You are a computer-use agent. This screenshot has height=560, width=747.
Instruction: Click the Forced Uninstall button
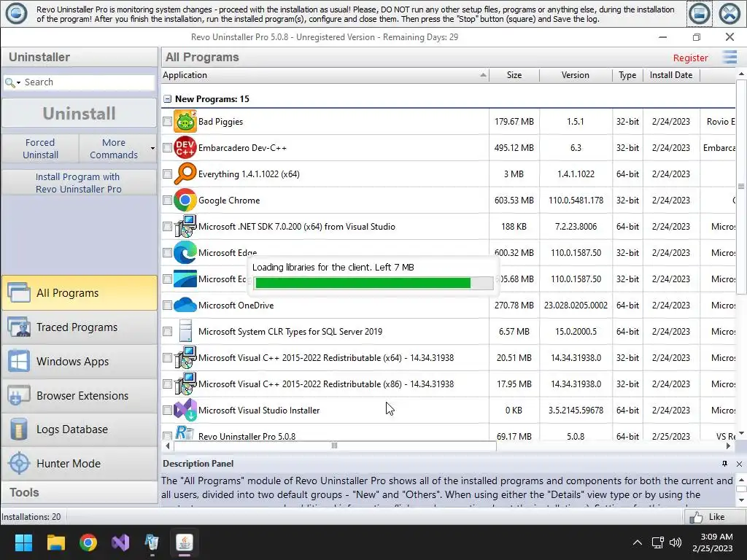[x=40, y=149]
